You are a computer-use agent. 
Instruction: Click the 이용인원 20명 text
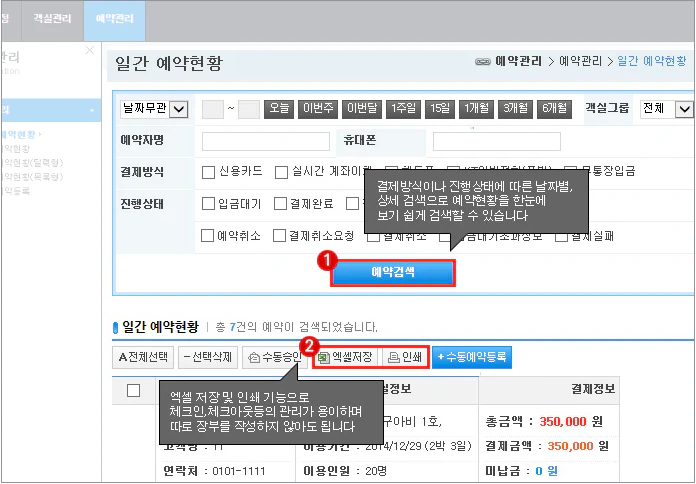(x=345, y=471)
